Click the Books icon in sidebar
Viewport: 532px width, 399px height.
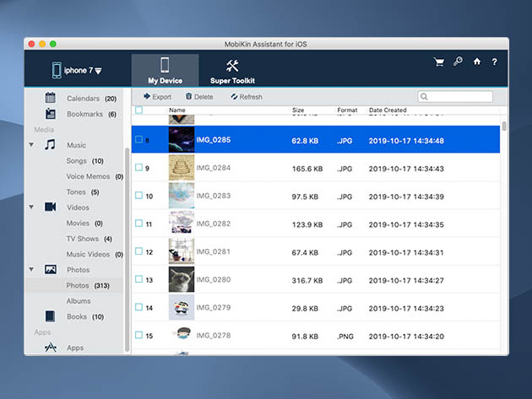tap(50, 316)
